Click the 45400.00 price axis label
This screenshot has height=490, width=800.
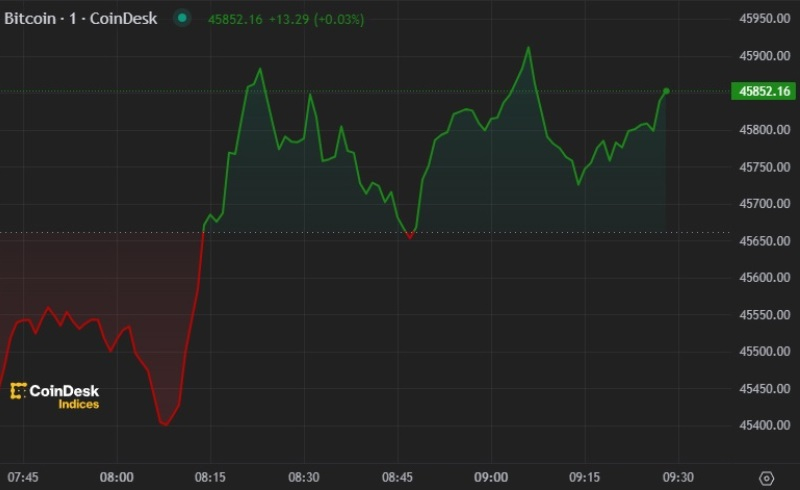pos(764,426)
